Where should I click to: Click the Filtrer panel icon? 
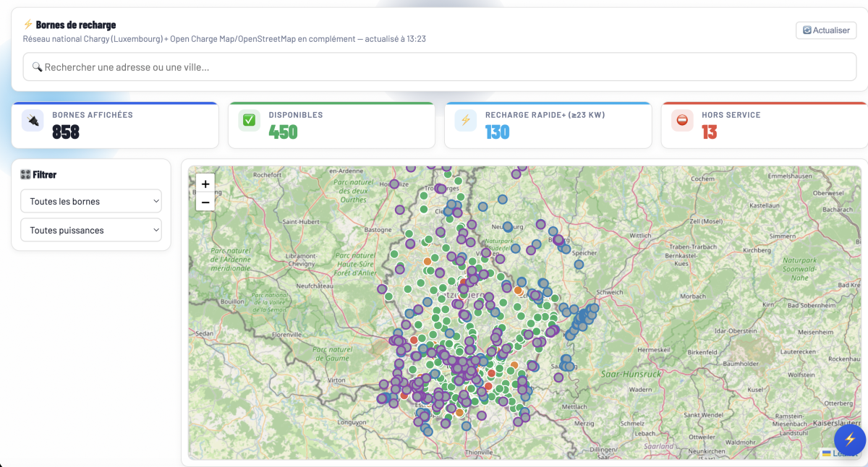(x=25, y=174)
